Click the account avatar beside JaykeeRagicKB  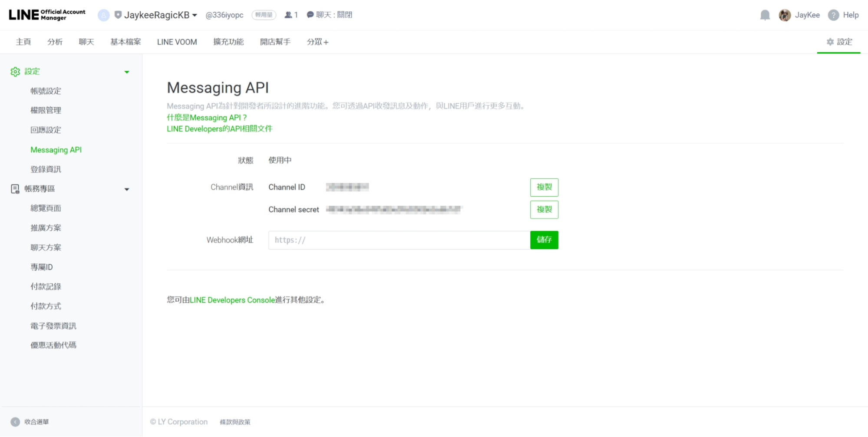(103, 15)
